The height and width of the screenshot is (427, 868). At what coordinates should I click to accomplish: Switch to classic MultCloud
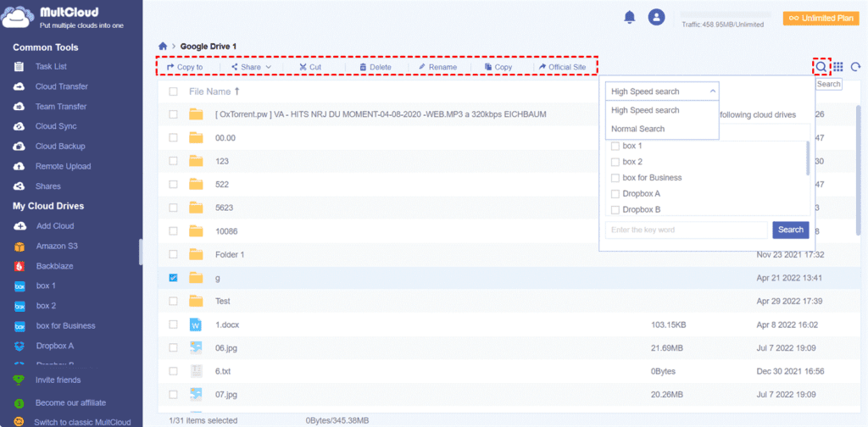(82, 422)
